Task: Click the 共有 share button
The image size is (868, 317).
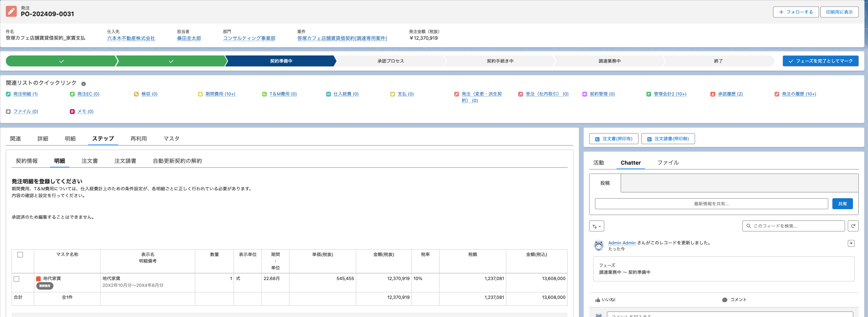Action: tap(843, 204)
